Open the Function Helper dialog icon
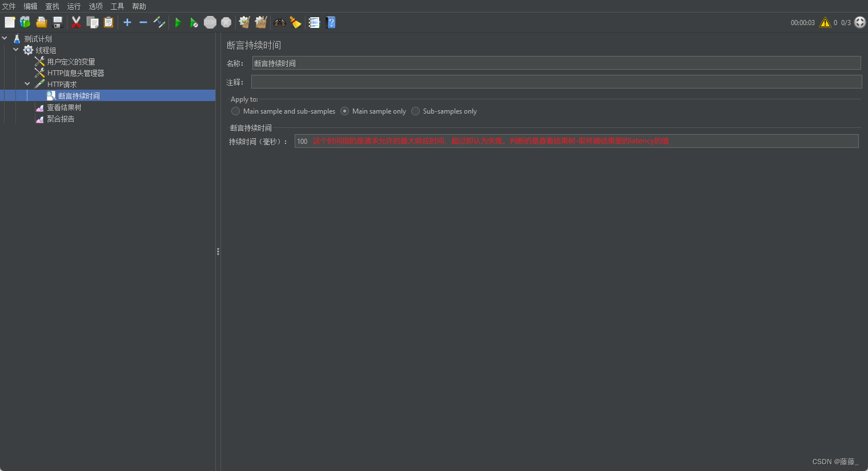This screenshot has height=471, width=868. point(314,22)
